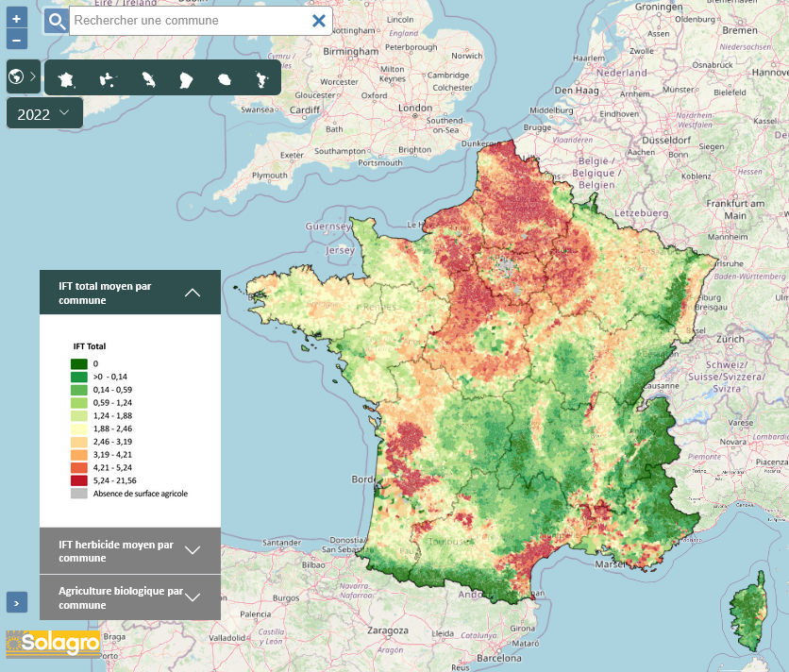Image resolution: width=789 pixels, height=672 pixels.
Task: Click the '1,88 - 2,46' legend label
Action: 112,428
